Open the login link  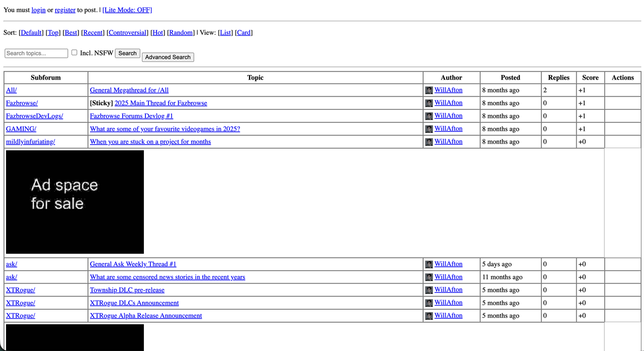click(38, 10)
